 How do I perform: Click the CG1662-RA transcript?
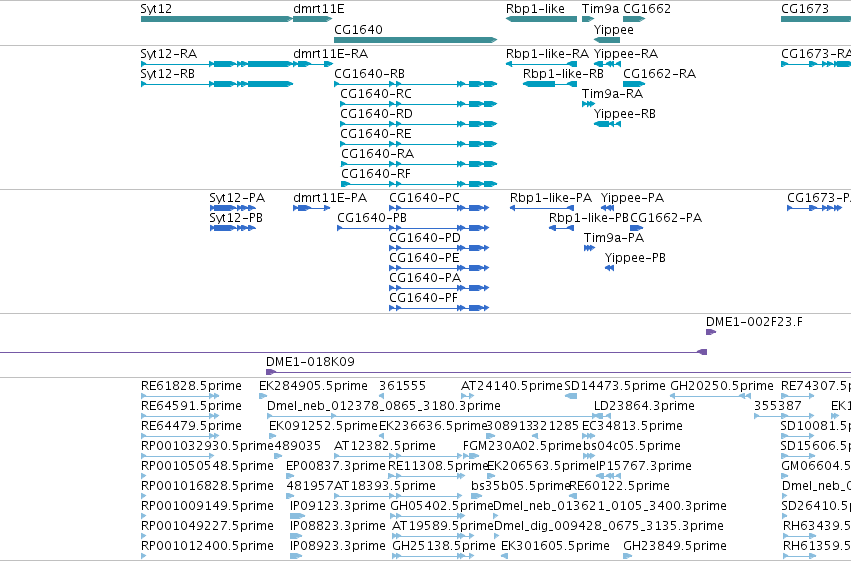point(634,84)
